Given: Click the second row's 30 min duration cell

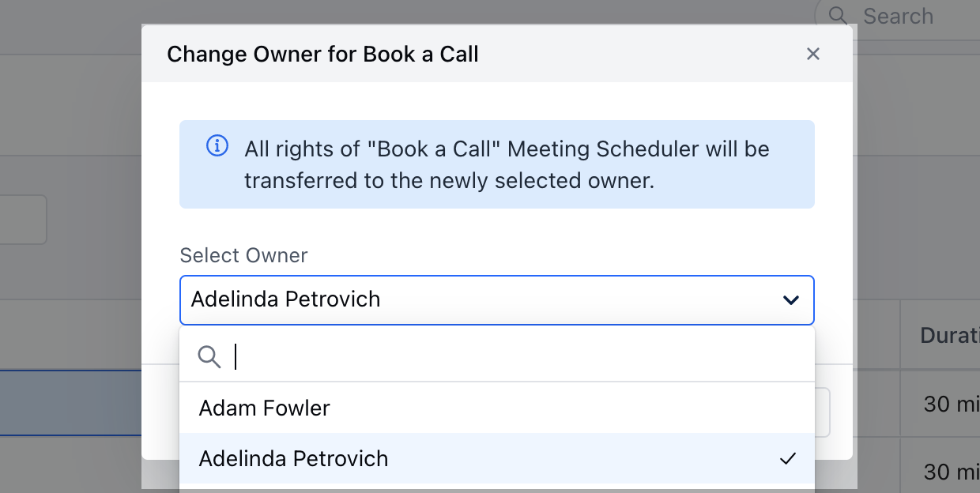Looking at the screenshot, I should (x=948, y=472).
